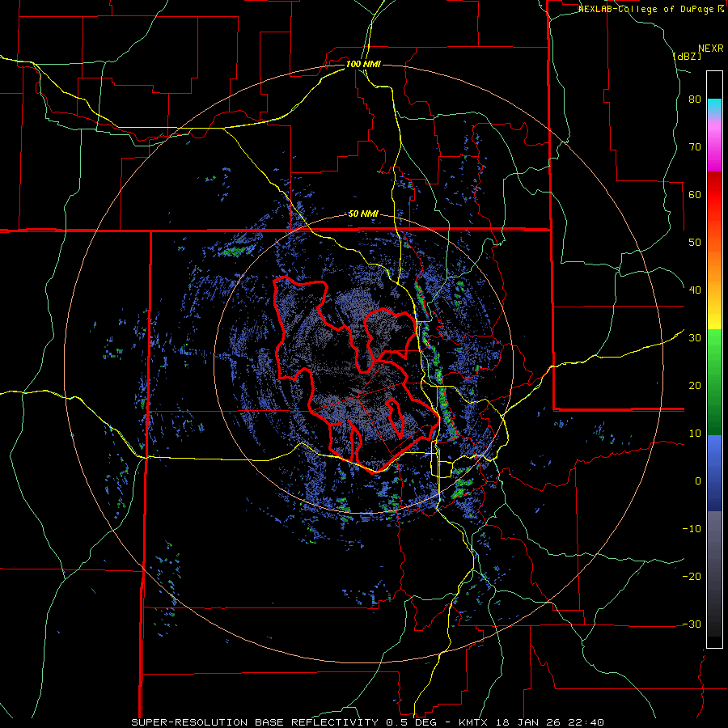The image size is (728, 728).
Task: Select the 50 value on the dBZ scale
Action: (695, 243)
